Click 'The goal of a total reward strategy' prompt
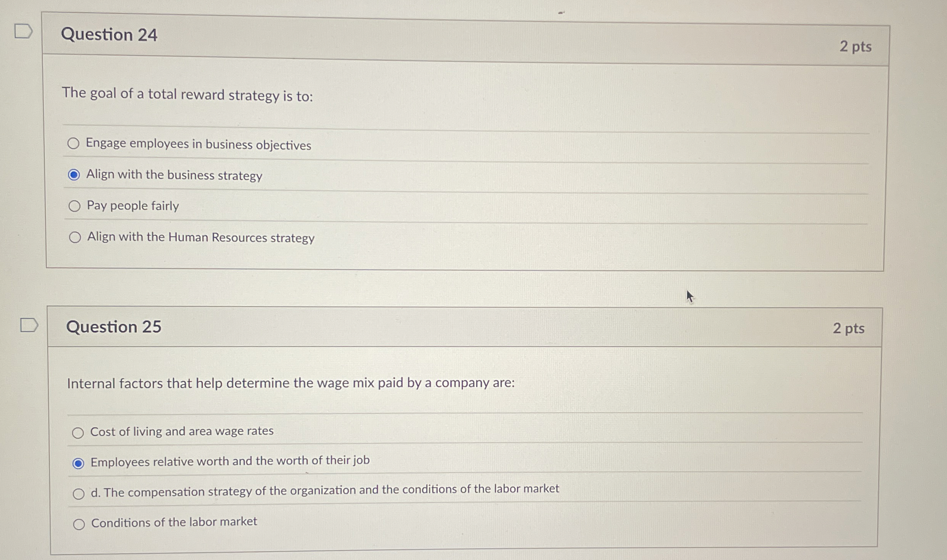 (x=187, y=94)
